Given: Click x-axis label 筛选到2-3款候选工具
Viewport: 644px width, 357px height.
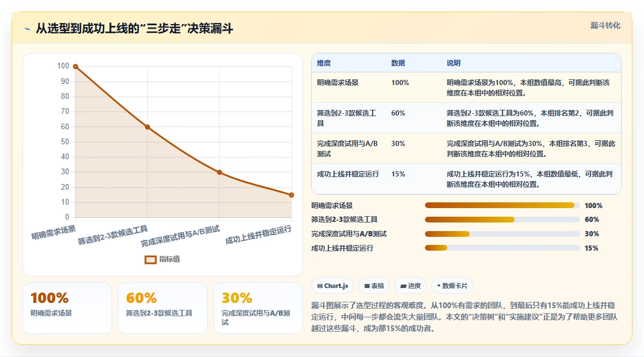Looking at the screenshot, I should 113,235.
